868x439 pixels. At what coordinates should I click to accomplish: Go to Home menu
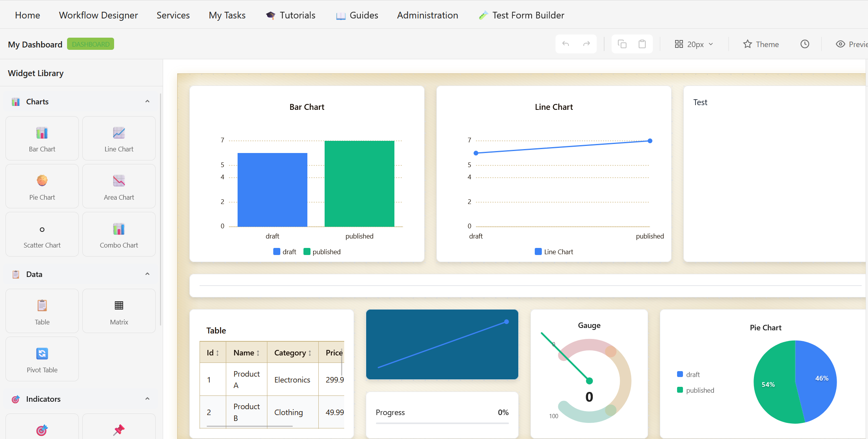27,15
